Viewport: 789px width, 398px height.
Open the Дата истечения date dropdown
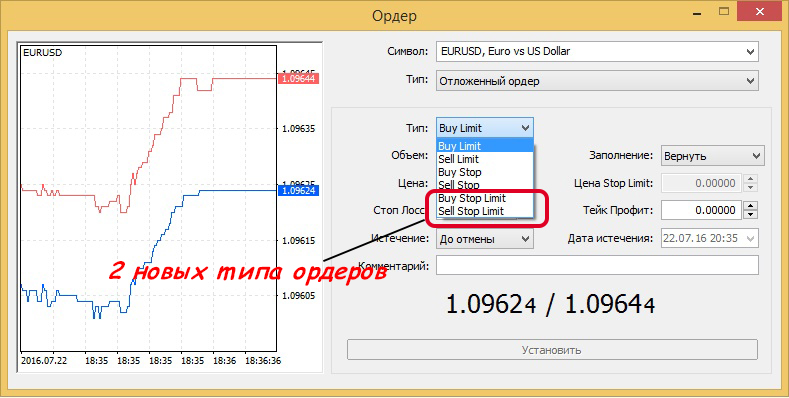709,238
